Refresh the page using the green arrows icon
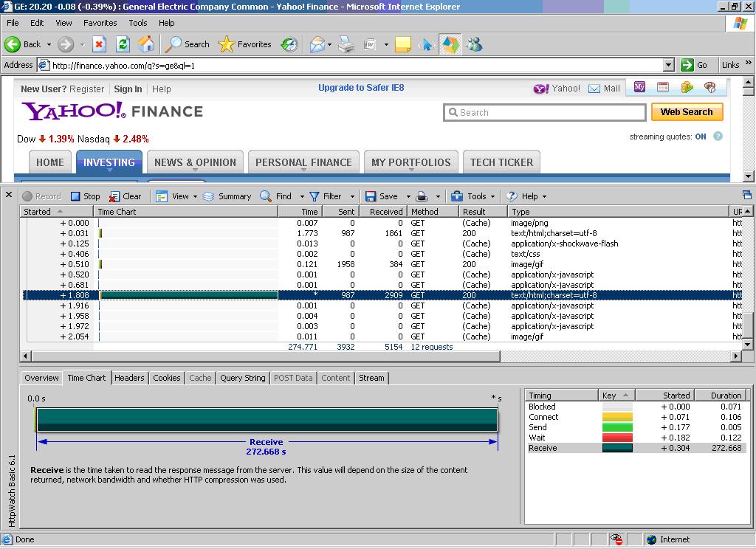 123,44
